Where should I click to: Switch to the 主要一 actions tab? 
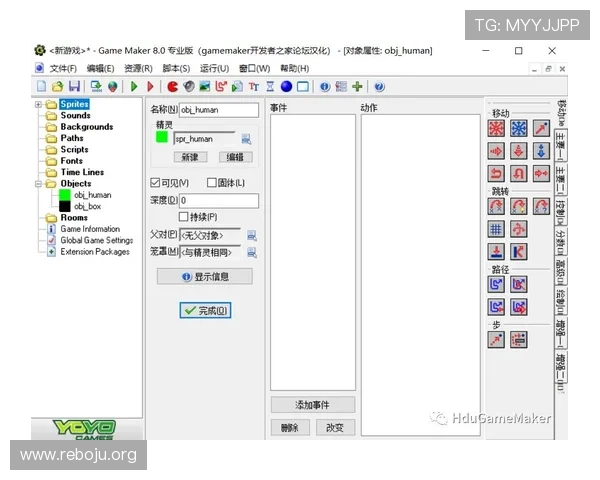coord(560,145)
